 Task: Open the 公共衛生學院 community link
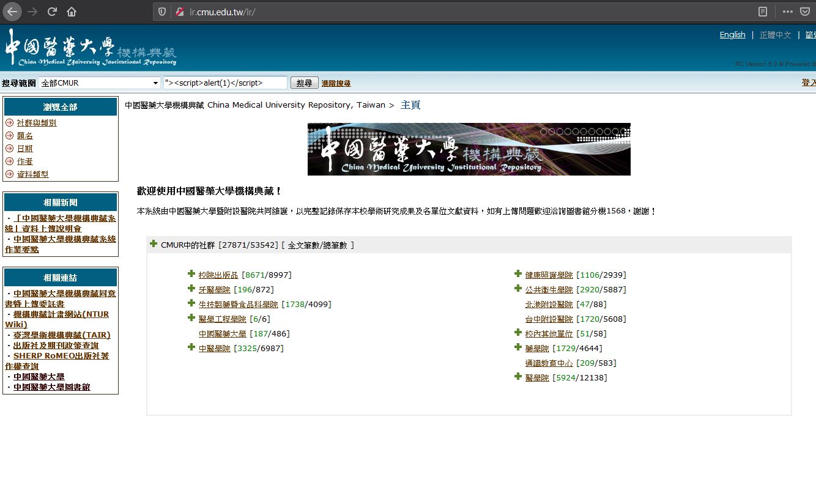click(x=549, y=290)
